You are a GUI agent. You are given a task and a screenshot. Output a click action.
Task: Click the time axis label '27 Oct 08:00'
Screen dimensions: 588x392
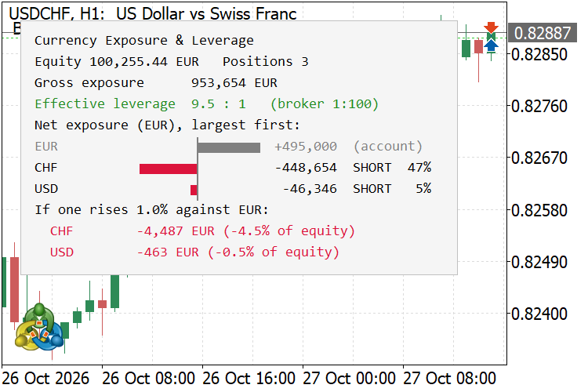(450, 378)
